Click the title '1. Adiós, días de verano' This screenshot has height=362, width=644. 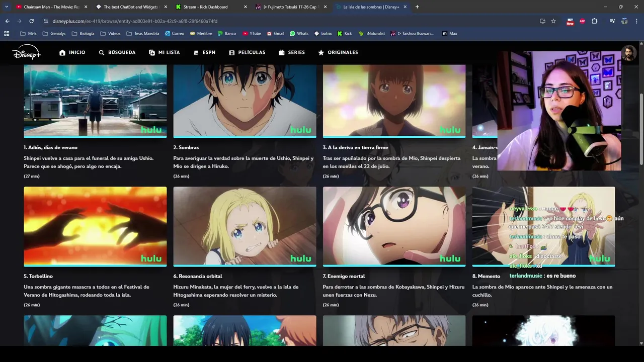click(50, 147)
